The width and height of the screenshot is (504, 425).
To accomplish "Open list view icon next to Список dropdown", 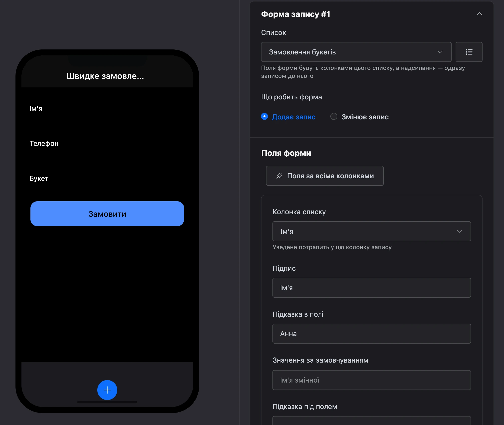I will click(469, 52).
